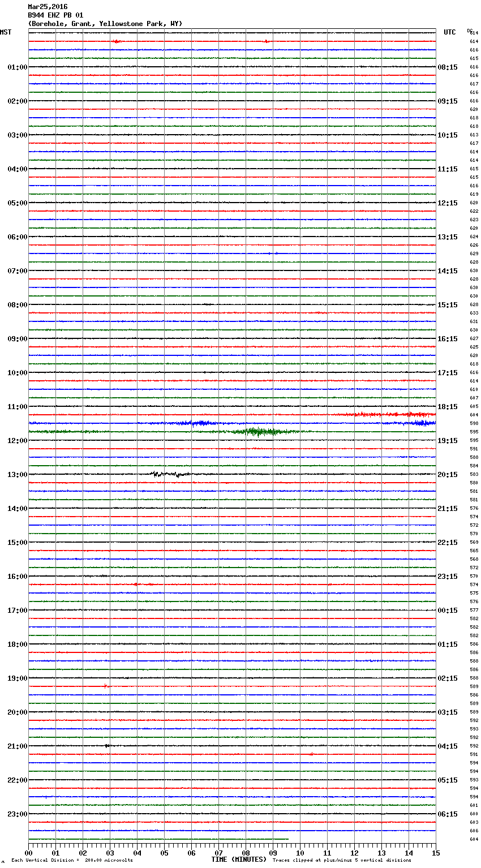Click the 00 minute tick label
This screenshot has height=868, width=481.
[x=28, y=853]
